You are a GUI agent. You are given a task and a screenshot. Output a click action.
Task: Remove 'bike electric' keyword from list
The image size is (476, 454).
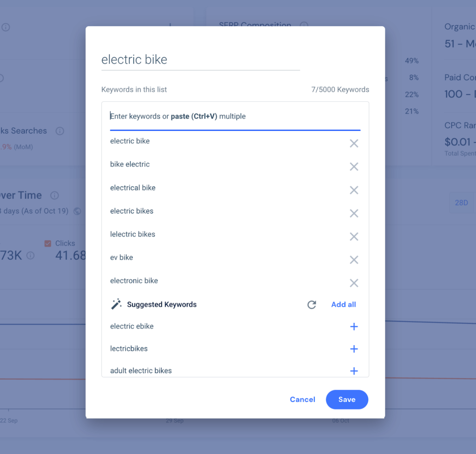coord(354,167)
